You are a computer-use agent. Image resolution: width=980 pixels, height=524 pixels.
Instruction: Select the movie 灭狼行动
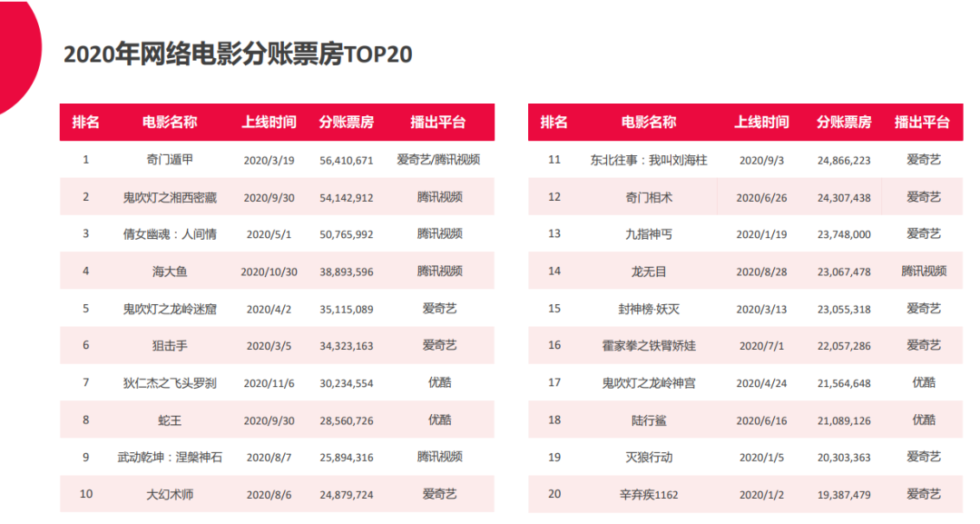point(649,457)
